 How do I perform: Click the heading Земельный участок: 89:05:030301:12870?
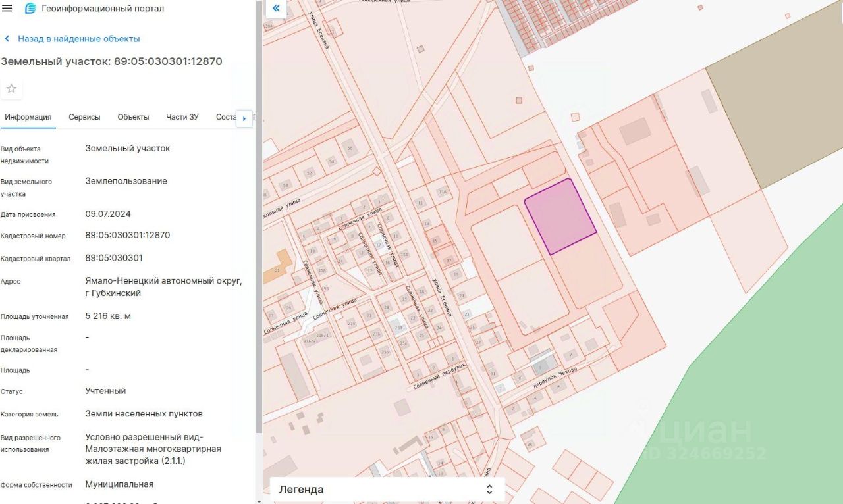pyautogui.click(x=111, y=61)
